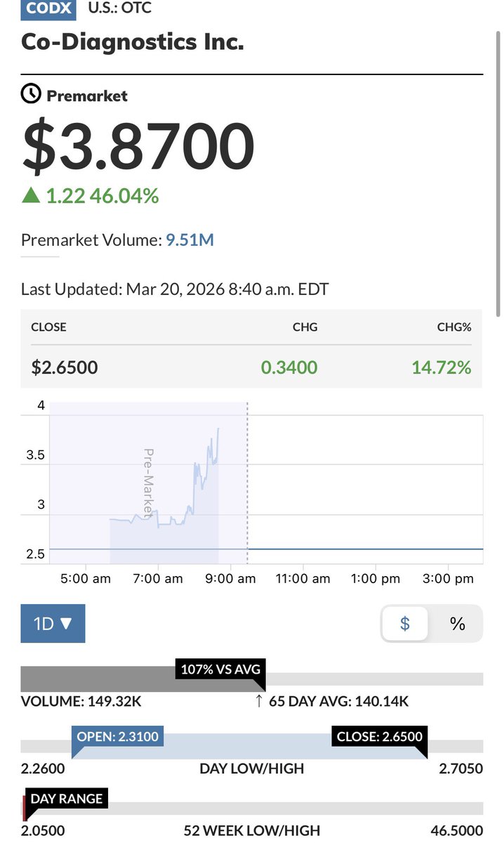
Task: Switch chart to dollar view
Action: [x=404, y=623]
